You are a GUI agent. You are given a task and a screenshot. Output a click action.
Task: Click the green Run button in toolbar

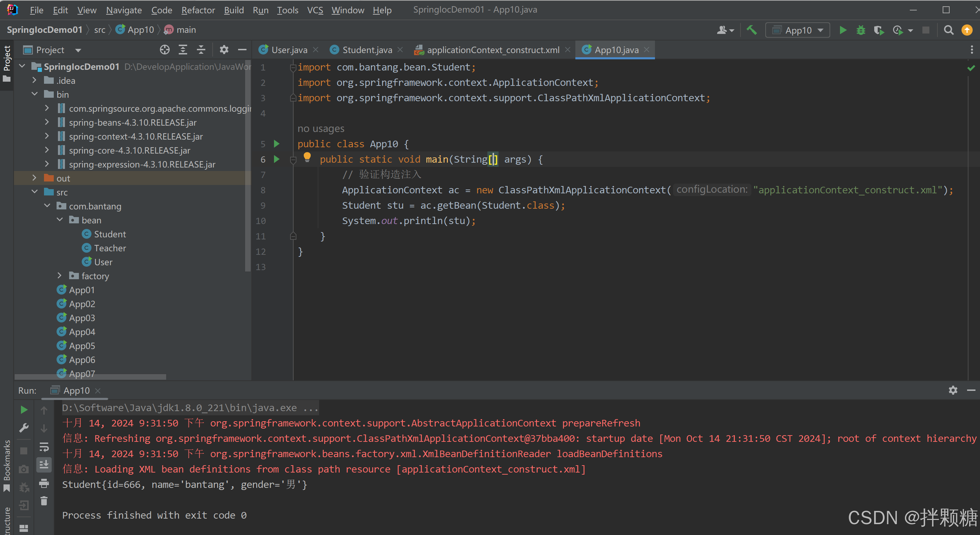[x=843, y=30]
